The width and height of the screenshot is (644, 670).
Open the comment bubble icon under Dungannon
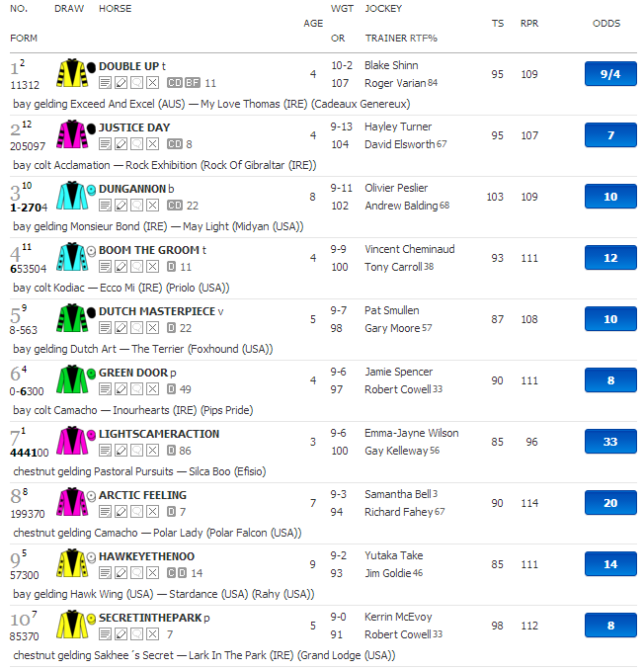click(x=136, y=206)
